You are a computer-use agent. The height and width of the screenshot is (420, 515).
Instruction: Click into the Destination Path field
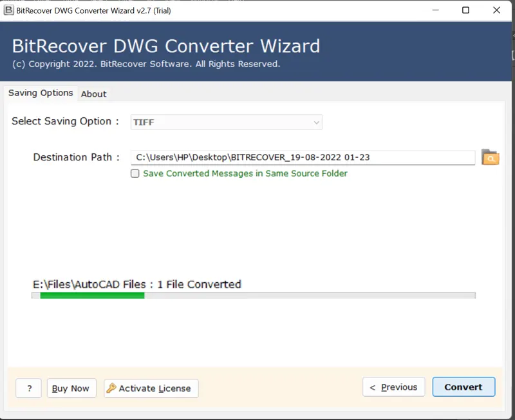(303, 157)
